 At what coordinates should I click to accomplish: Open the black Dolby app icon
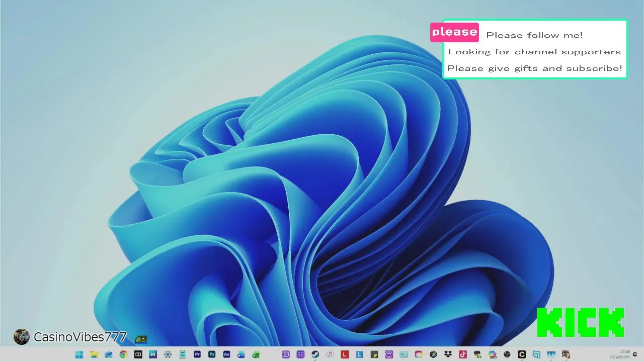coord(138,354)
